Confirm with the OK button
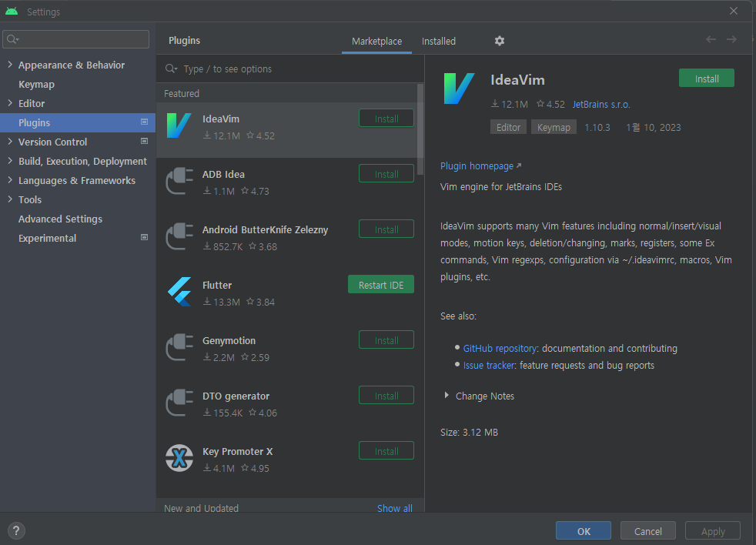The width and height of the screenshot is (756, 545). 584,531
